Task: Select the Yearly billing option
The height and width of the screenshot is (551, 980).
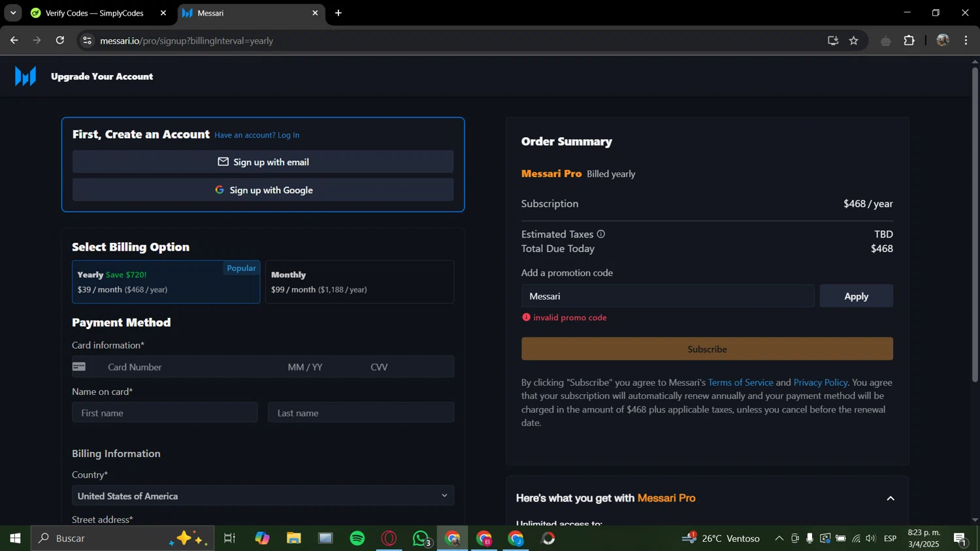Action: pyautogui.click(x=166, y=282)
